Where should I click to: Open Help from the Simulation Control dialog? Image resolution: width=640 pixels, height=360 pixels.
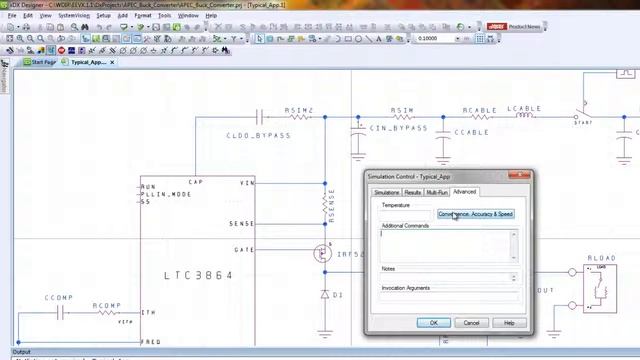point(509,323)
